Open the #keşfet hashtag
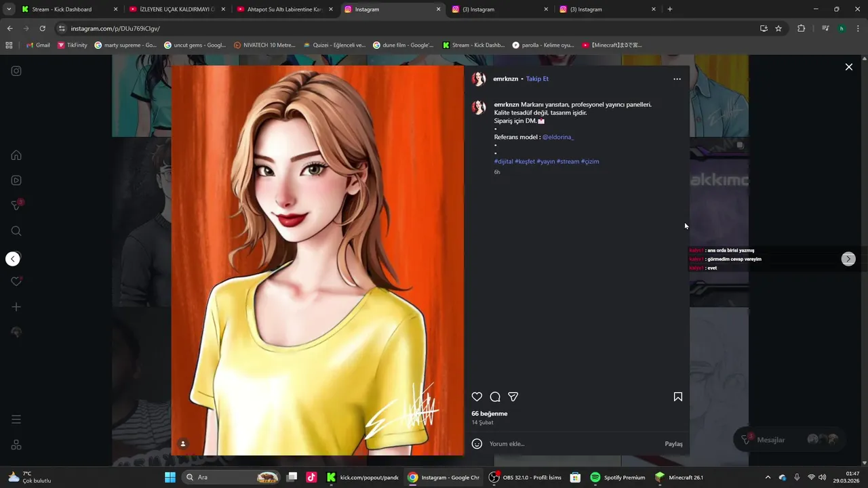Viewport: 868px width, 488px height. pos(525,161)
